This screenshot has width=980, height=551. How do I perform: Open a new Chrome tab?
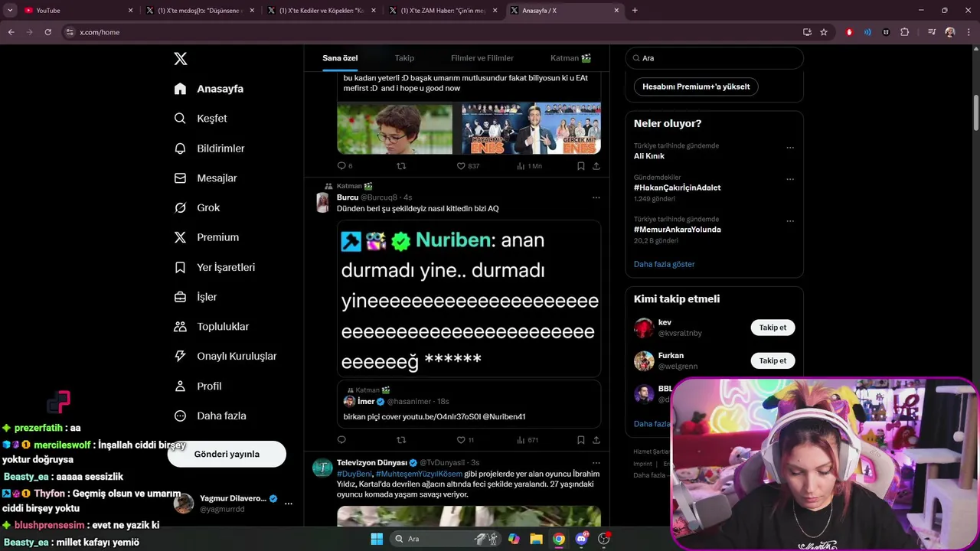[x=635, y=11]
